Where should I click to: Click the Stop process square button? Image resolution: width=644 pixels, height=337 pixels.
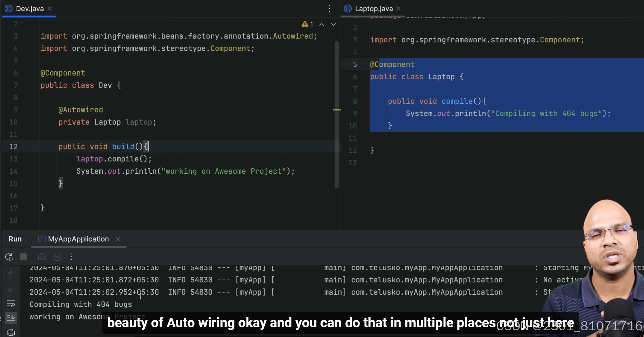click(x=23, y=257)
